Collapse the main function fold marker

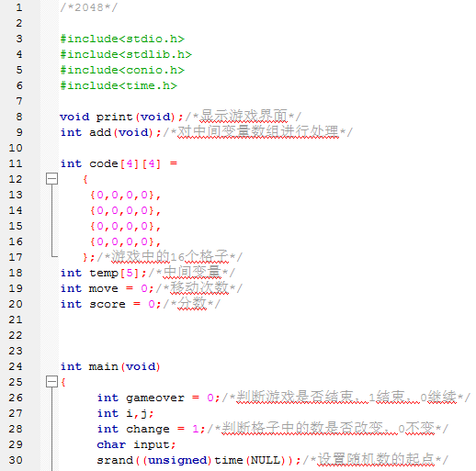tap(51, 382)
